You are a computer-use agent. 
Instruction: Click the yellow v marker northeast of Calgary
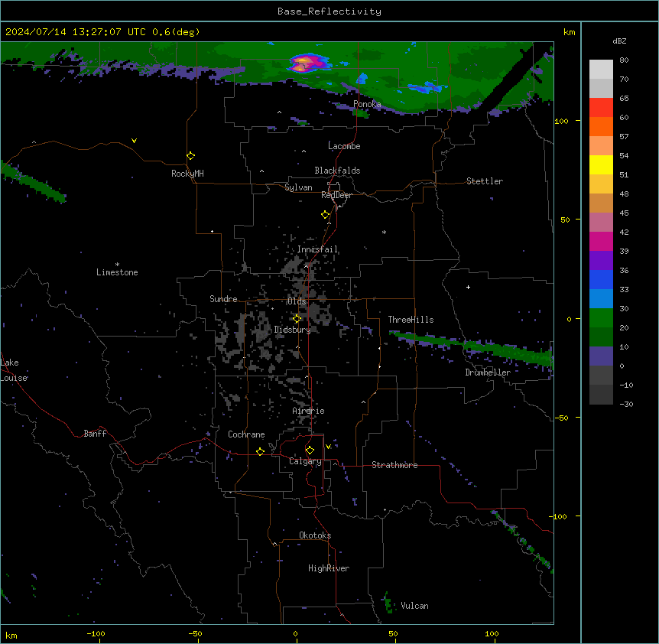point(328,447)
